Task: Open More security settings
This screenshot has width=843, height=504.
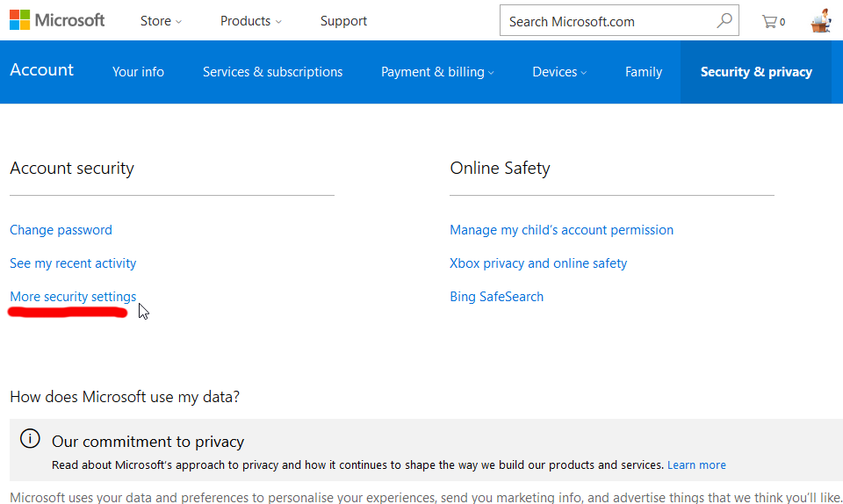Action: 73,297
